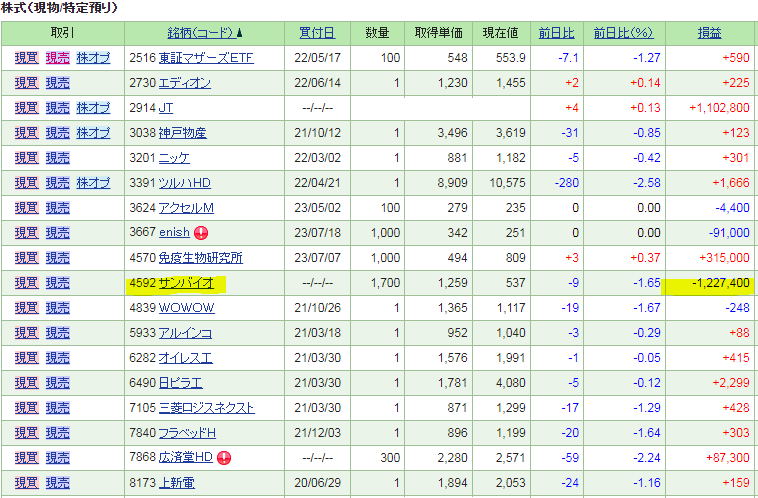Select the 取引 column header

click(62, 33)
